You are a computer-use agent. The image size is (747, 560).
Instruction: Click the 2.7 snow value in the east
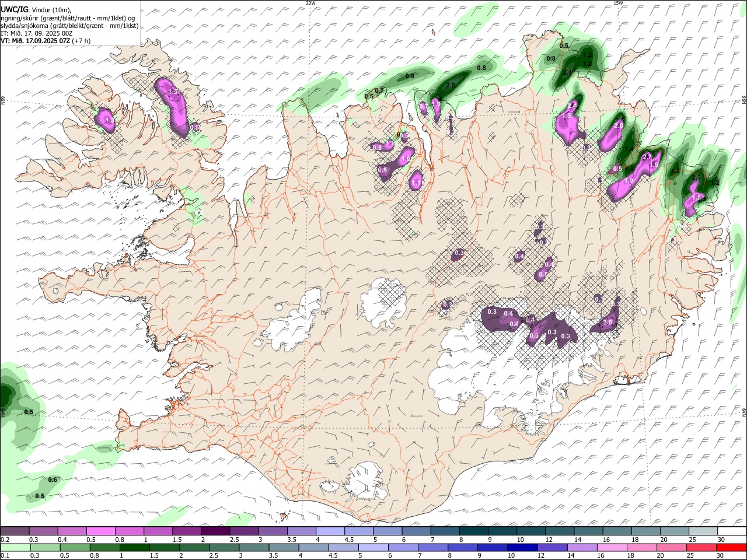pyautogui.click(x=647, y=157)
